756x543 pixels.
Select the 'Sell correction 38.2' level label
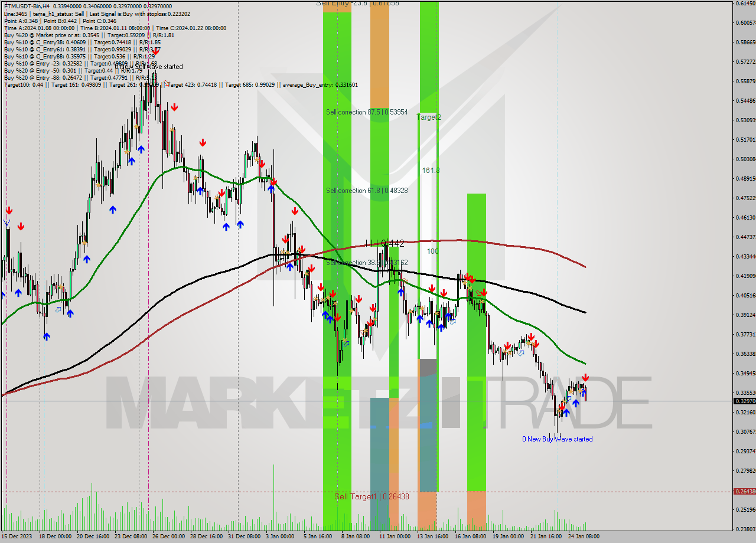[367, 263]
